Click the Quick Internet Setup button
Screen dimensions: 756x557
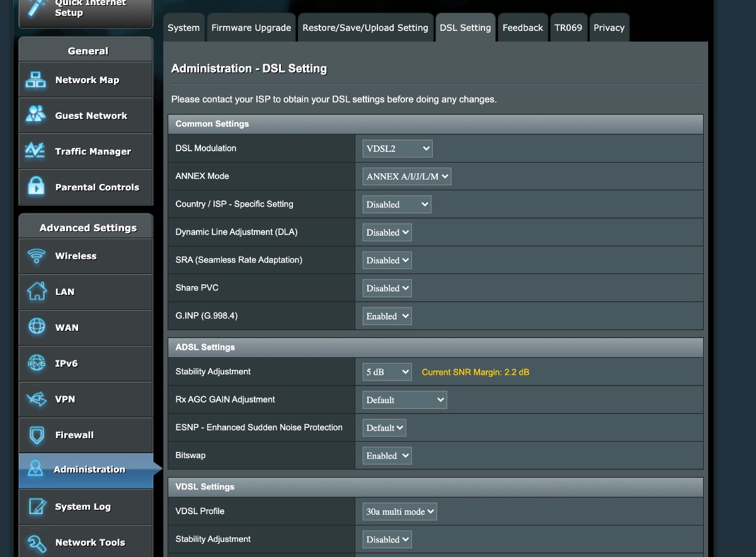coord(86,10)
